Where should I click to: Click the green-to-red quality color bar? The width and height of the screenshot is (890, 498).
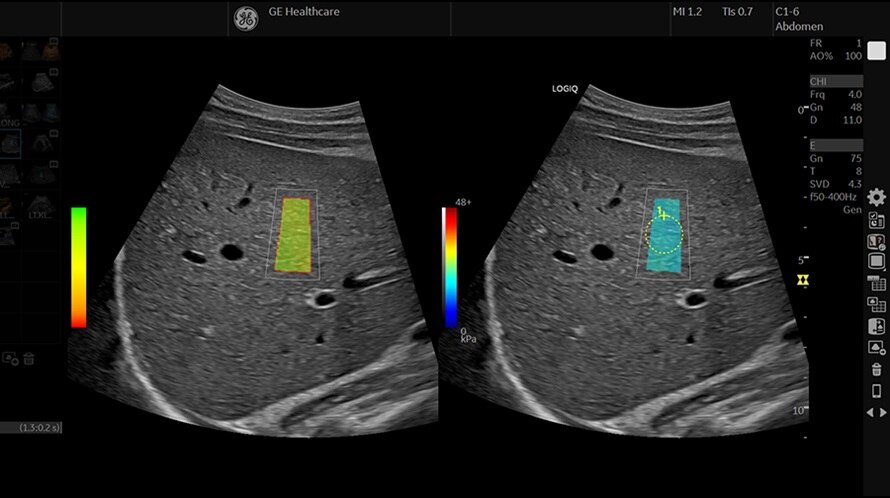[x=79, y=267]
